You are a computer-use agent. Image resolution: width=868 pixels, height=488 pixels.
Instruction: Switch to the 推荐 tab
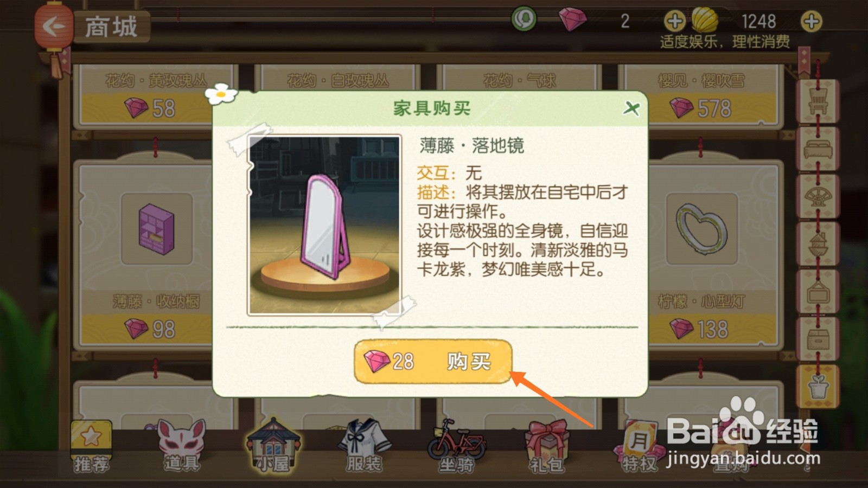tap(91, 447)
